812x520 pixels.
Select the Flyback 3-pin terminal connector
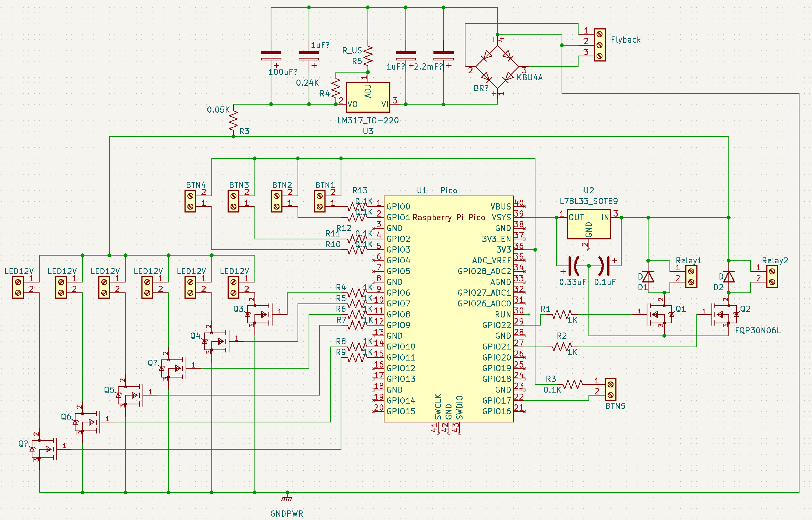tap(600, 45)
